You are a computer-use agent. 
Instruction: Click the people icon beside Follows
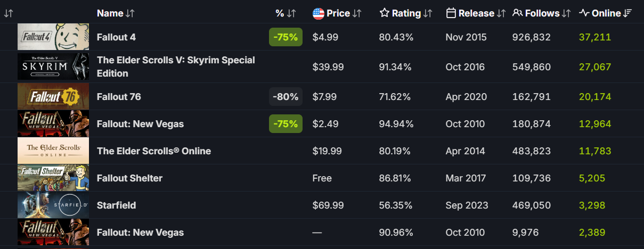pyautogui.click(x=517, y=13)
